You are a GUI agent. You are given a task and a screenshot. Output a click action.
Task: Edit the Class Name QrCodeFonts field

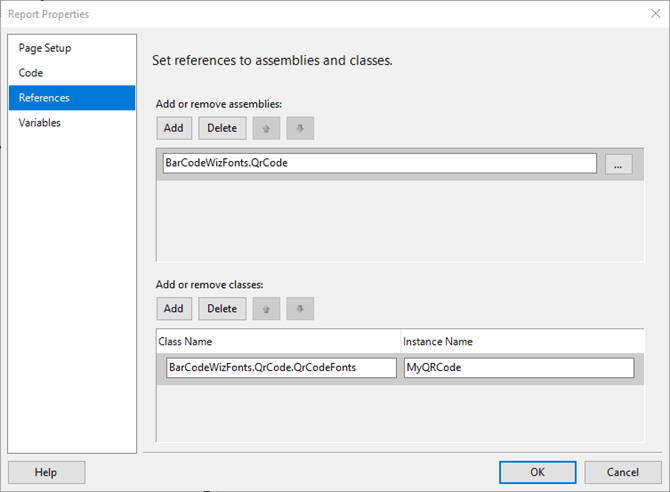[x=281, y=368]
